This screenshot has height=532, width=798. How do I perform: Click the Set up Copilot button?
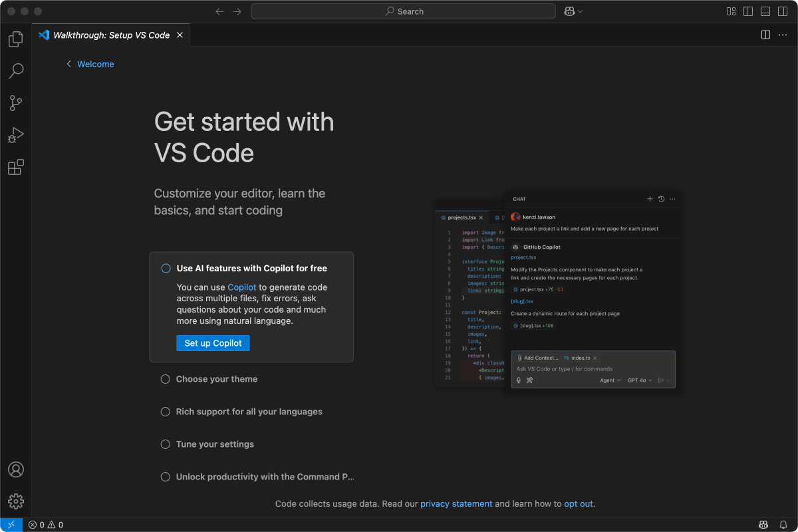click(213, 343)
